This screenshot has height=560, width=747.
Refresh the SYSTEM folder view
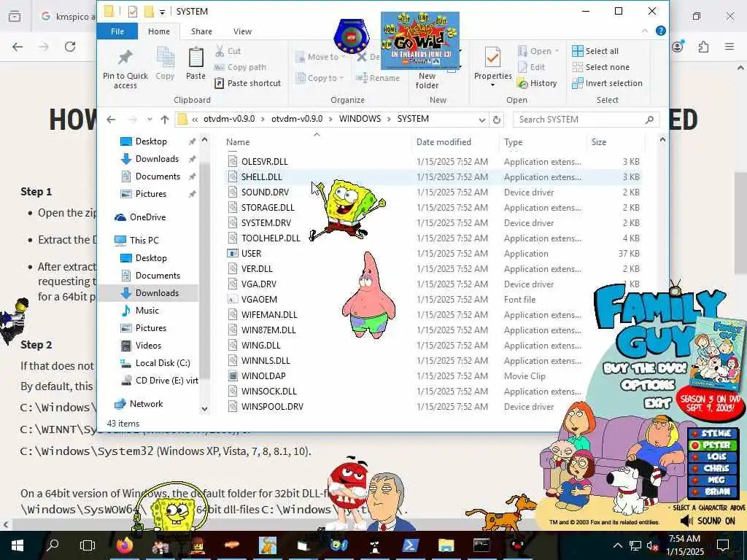(496, 120)
